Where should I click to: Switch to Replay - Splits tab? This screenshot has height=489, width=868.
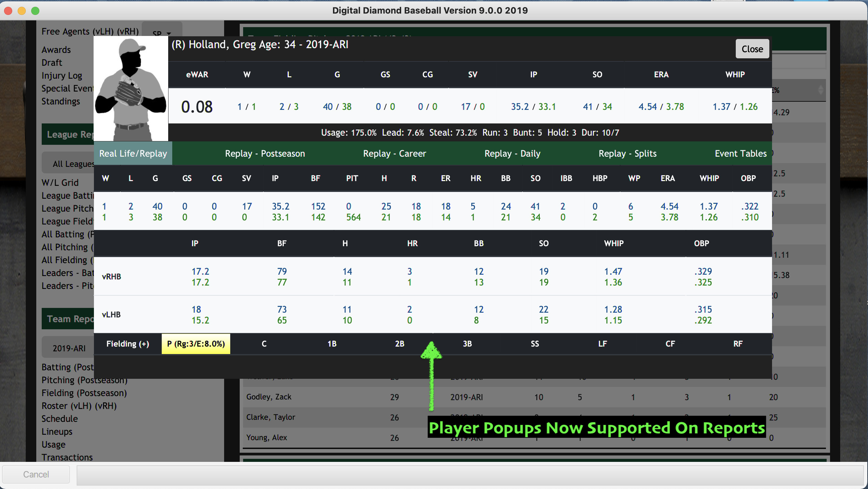(x=627, y=153)
